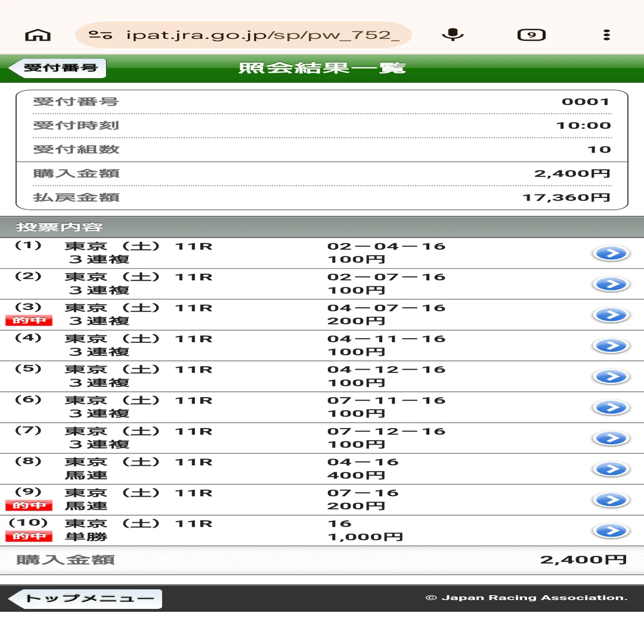
Task: Open details arrow for bet (7) 07-12-16
Action: [x=611, y=438]
